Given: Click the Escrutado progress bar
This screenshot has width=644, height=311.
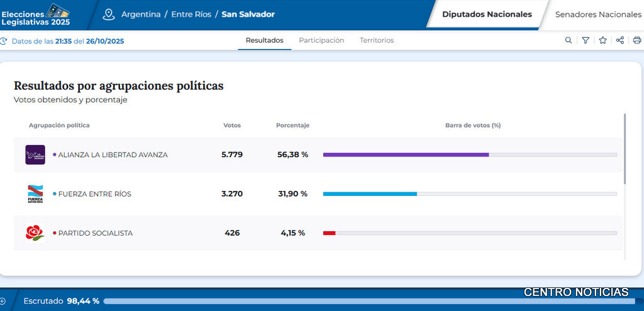Looking at the screenshot, I should coord(371,301).
